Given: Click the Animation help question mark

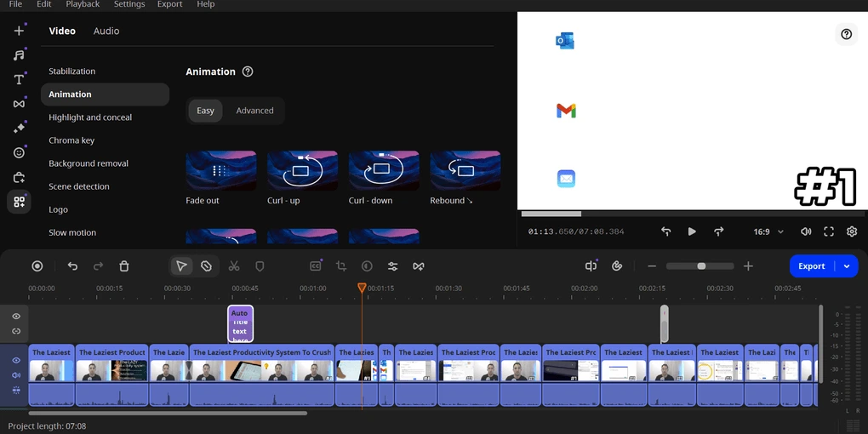Looking at the screenshot, I should [248, 71].
